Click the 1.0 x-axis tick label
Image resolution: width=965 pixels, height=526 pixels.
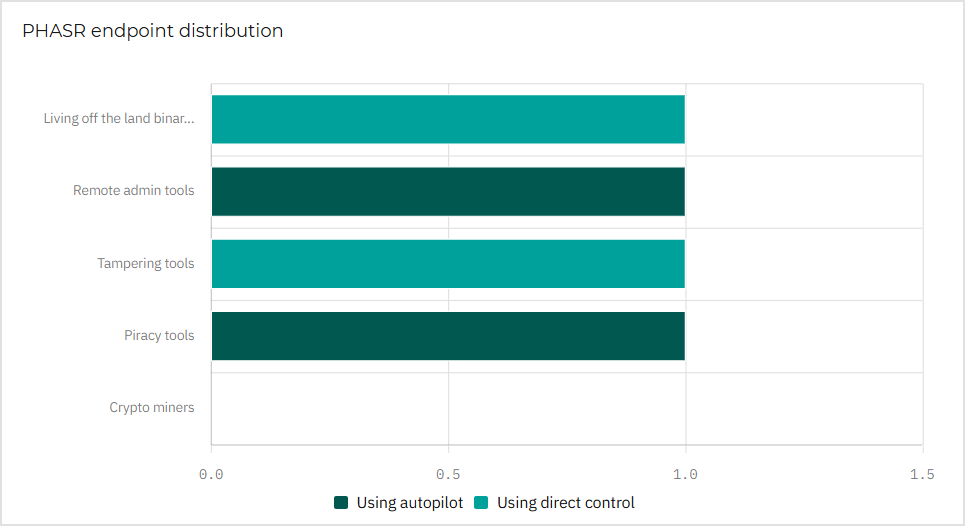pos(685,472)
